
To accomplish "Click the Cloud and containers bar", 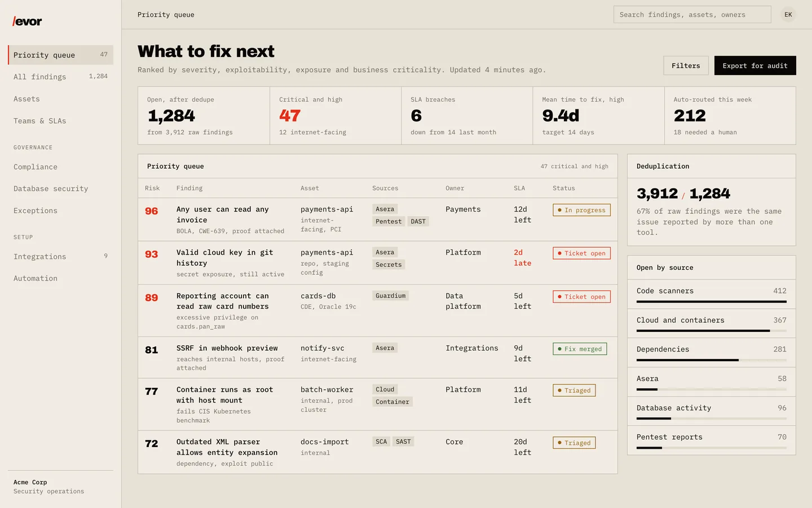I will [712, 331].
